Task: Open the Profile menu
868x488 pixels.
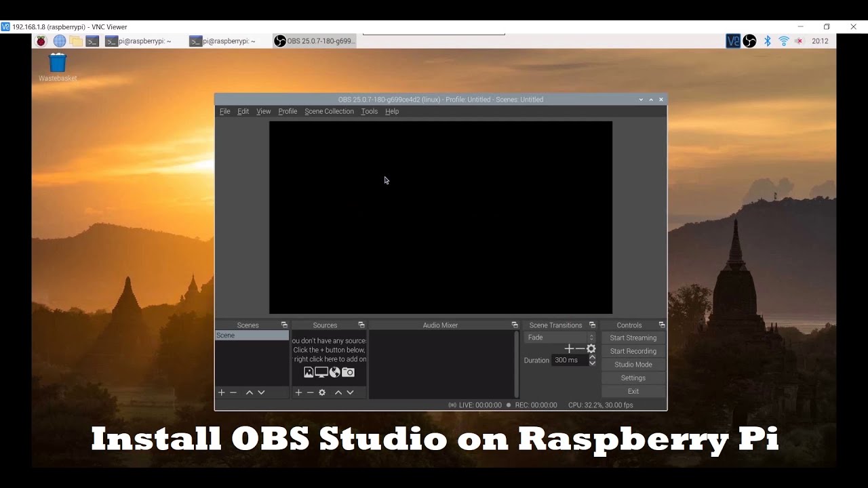Action: [288, 111]
